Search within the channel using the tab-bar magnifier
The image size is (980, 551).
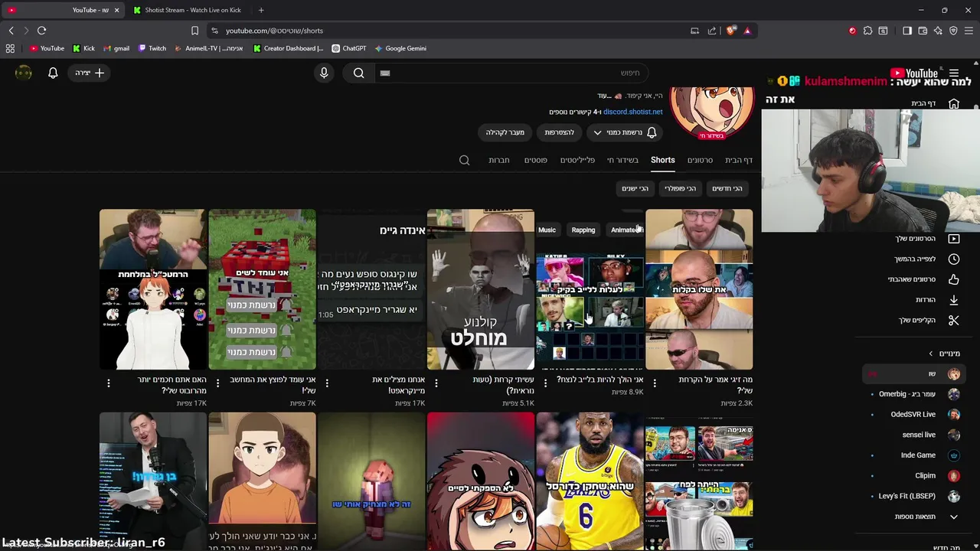pyautogui.click(x=465, y=160)
